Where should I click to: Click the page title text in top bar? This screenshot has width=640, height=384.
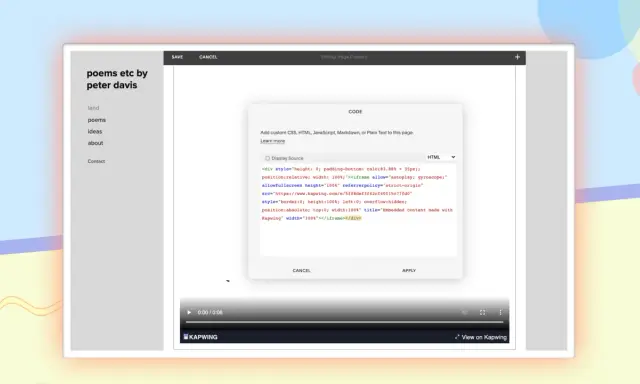344,57
